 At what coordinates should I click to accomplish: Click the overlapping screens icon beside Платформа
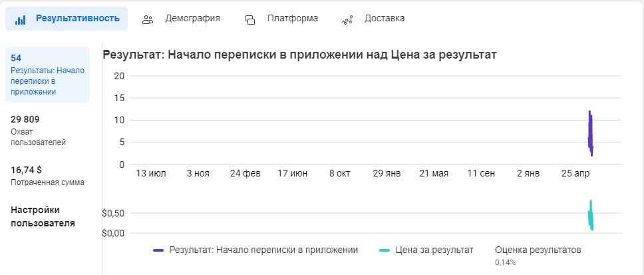tap(249, 20)
